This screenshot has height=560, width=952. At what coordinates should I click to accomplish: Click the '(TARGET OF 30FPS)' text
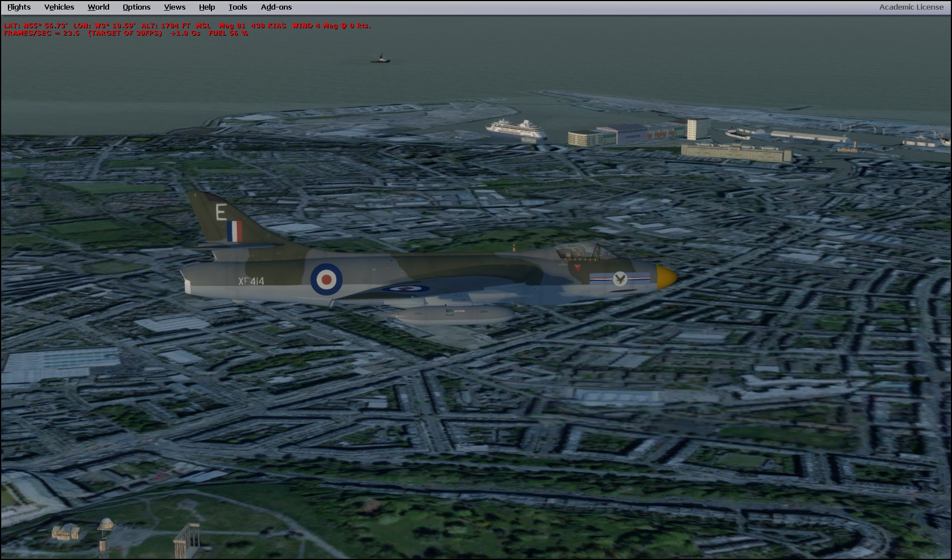(x=125, y=33)
